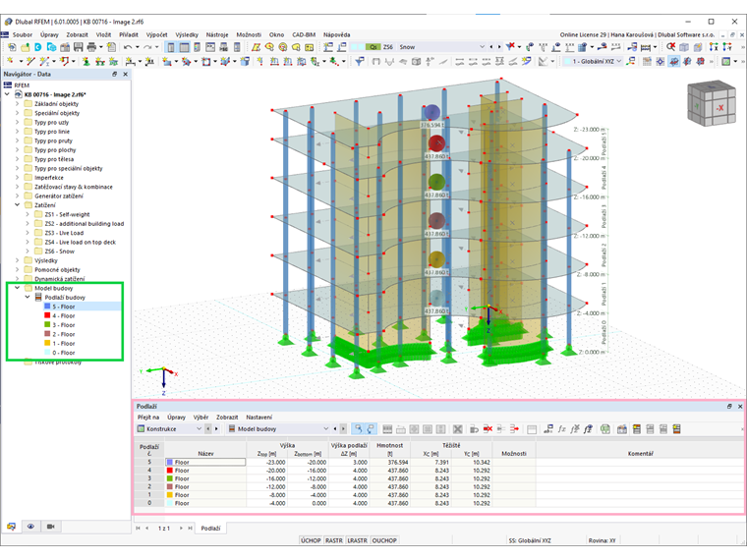Toggle OUCHOP object snap in the status bar

(384, 540)
